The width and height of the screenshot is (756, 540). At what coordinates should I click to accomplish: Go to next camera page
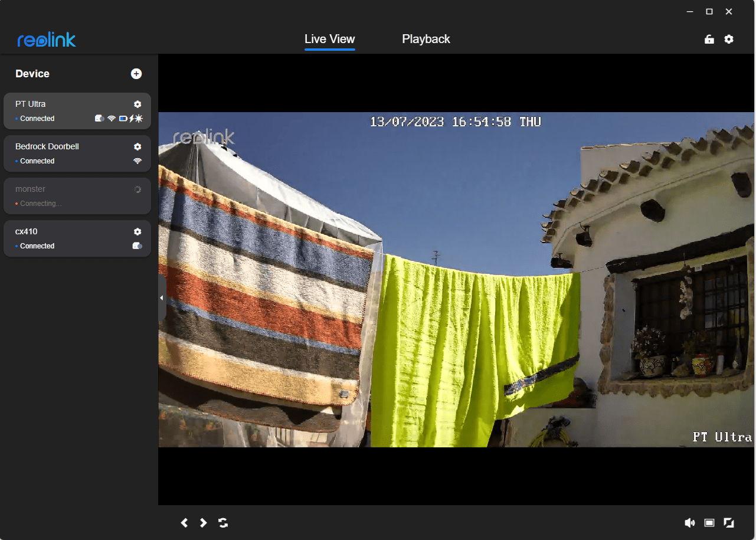coord(203,523)
